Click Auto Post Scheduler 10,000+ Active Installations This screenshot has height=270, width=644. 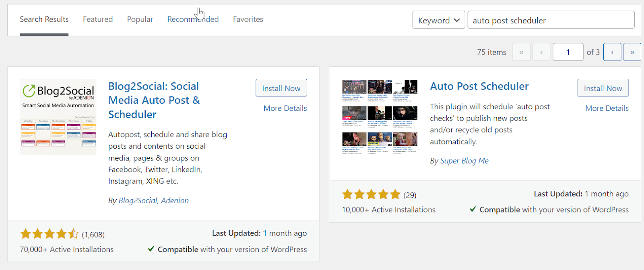point(389,210)
